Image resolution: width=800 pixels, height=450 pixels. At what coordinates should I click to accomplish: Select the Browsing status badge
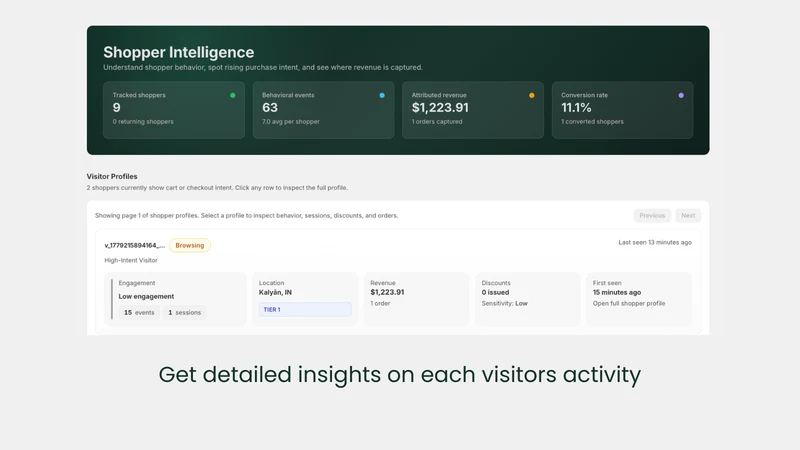coord(190,245)
